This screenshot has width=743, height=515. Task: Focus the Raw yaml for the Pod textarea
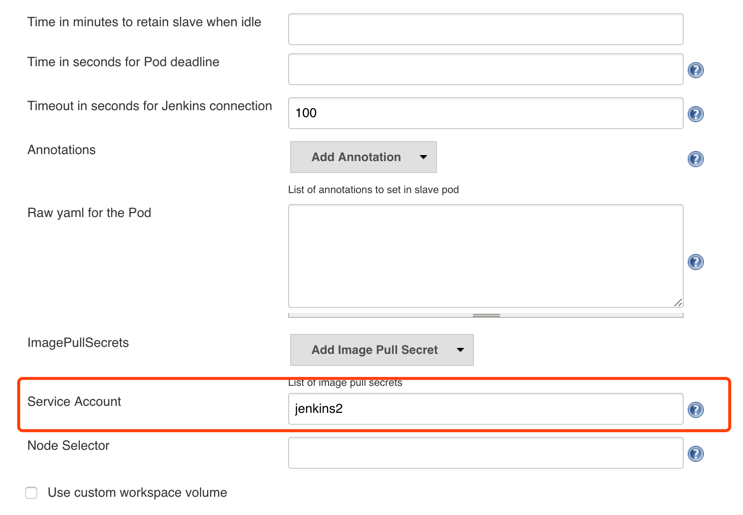click(x=485, y=255)
